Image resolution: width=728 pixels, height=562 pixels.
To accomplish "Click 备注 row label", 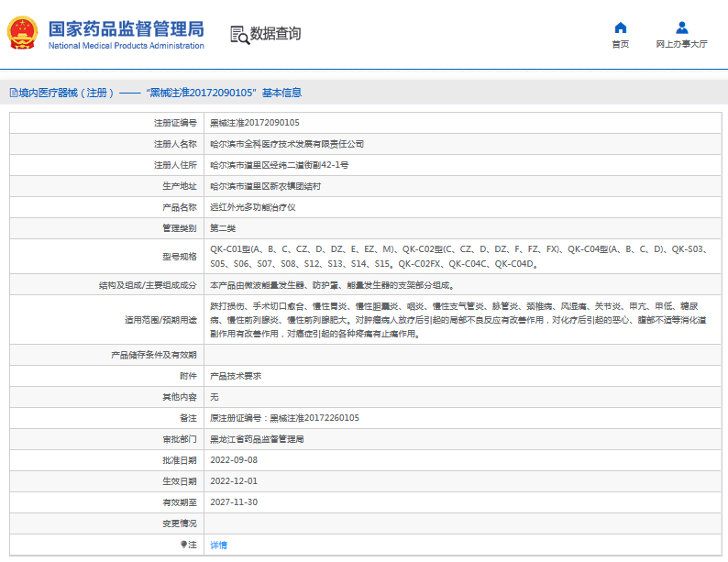I will 189,418.
